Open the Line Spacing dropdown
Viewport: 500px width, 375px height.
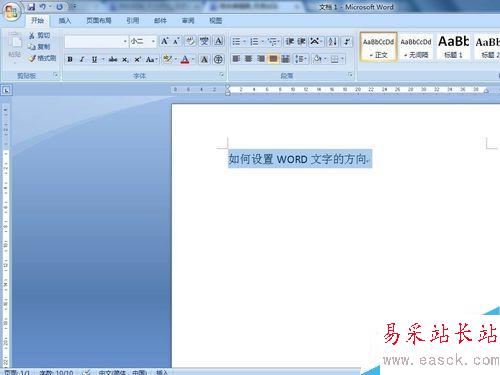[301, 59]
